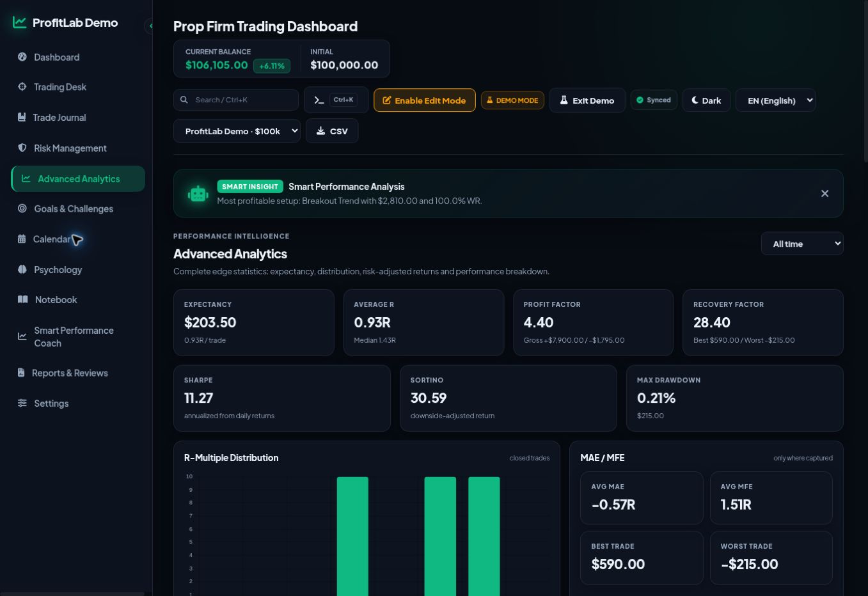Click the +6.11% balance change badge
This screenshot has width=868, height=596.
pyautogui.click(x=272, y=66)
